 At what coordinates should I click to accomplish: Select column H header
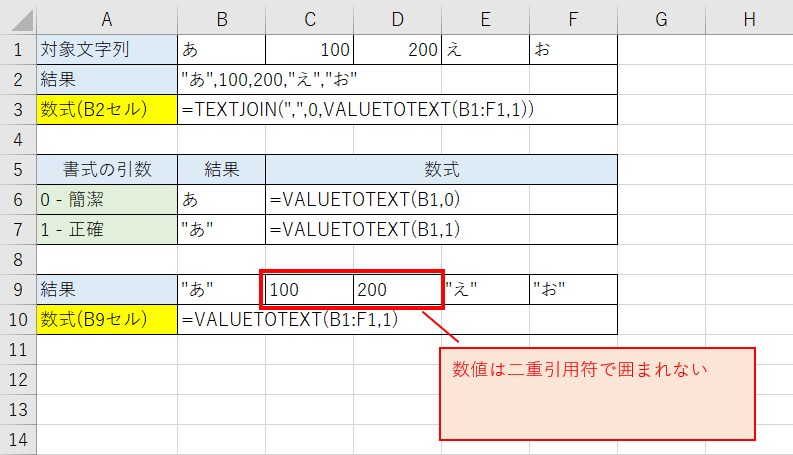click(x=749, y=19)
